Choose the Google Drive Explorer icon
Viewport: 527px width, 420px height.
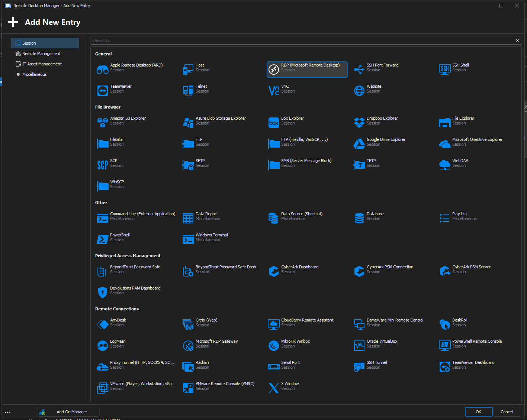[x=359, y=144]
